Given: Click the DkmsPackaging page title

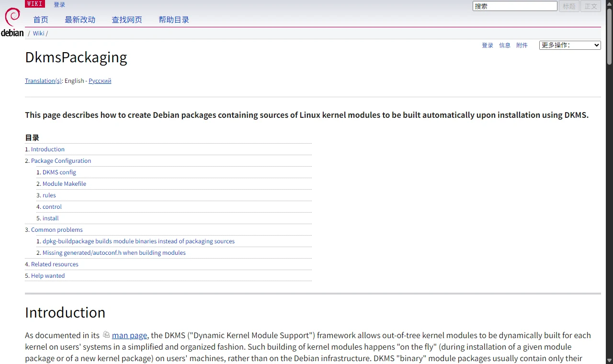Looking at the screenshot, I should (x=76, y=57).
